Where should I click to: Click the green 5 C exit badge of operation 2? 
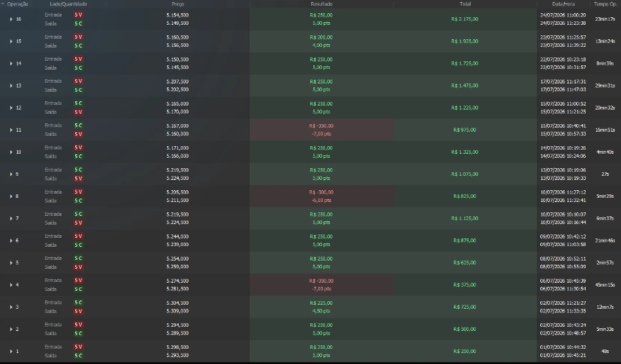(x=79, y=334)
